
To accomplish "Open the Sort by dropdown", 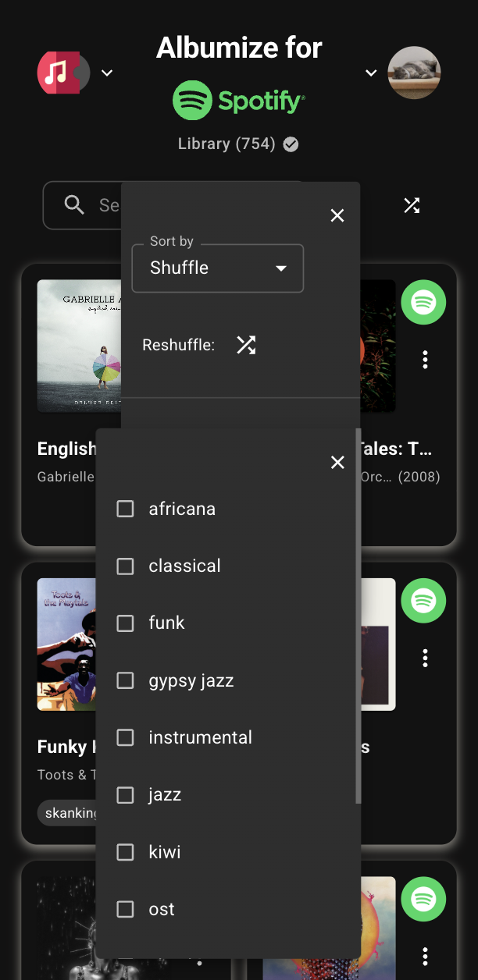I will pyautogui.click(x=217, y=268).
